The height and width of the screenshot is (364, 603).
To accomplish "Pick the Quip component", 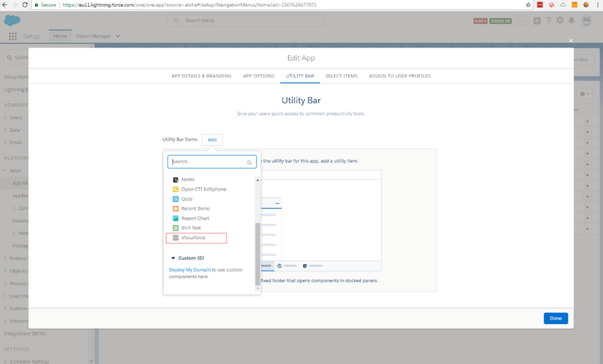I will [x=183, y=199].
